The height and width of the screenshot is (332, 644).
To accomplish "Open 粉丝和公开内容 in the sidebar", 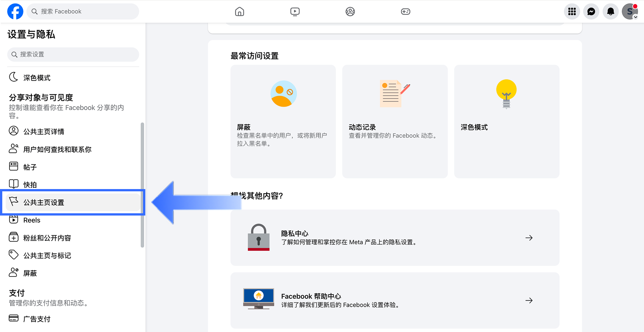I will click(x=73, y=238).
